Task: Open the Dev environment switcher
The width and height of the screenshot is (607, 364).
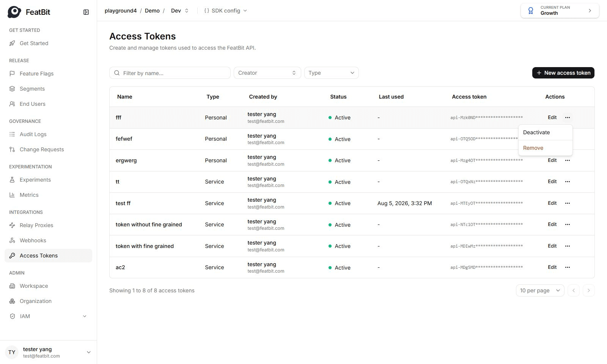Action: [180, 11]
